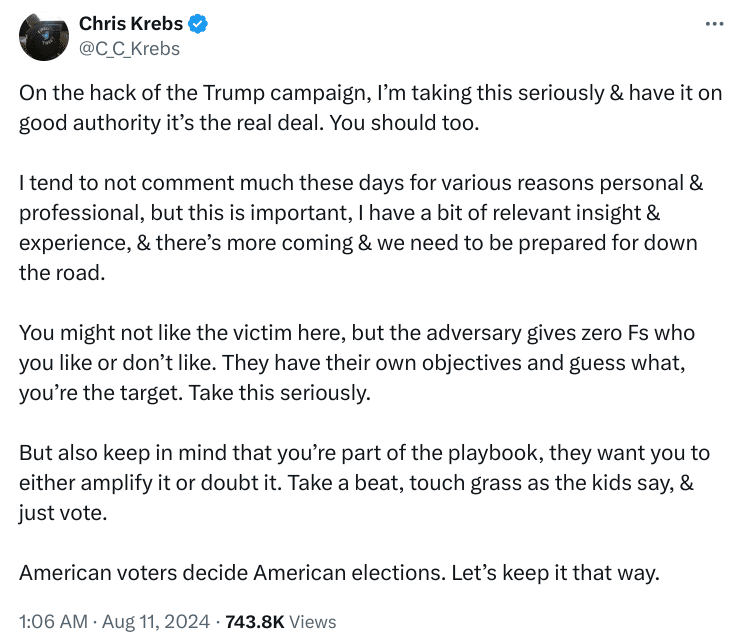Image resolution: width=733 pixels, height=639 pixels.
Task: Click the Chris Krebs display name
Action: coord(131,23)
